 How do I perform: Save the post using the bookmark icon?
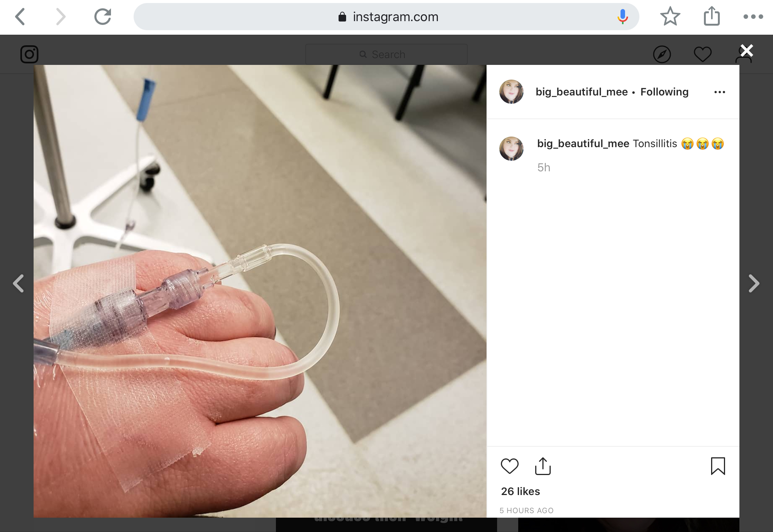pos(718,466)
